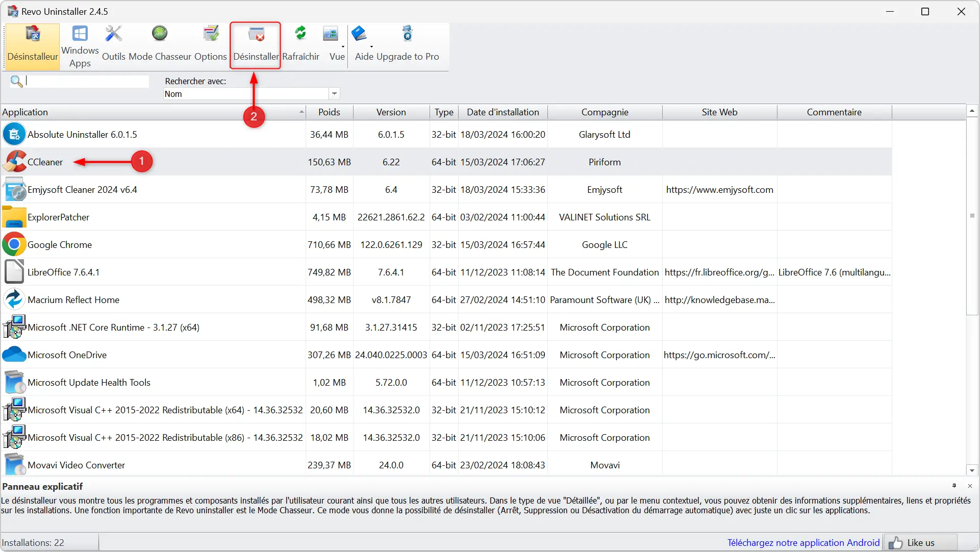The height and width of the screenshot is (552, 980).
Task: Click Téléchargez notre application Android link
Action: pyautogui.click(x=803, y=543)
